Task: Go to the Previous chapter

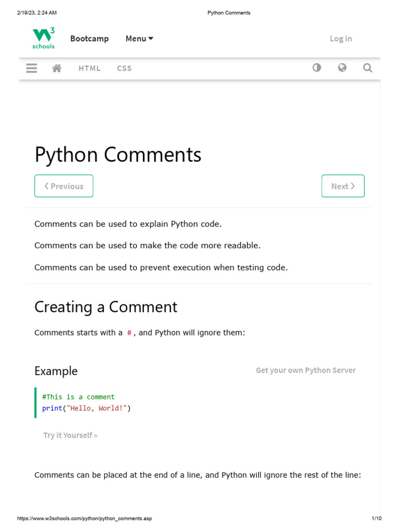Action: (x=64, y=186)
